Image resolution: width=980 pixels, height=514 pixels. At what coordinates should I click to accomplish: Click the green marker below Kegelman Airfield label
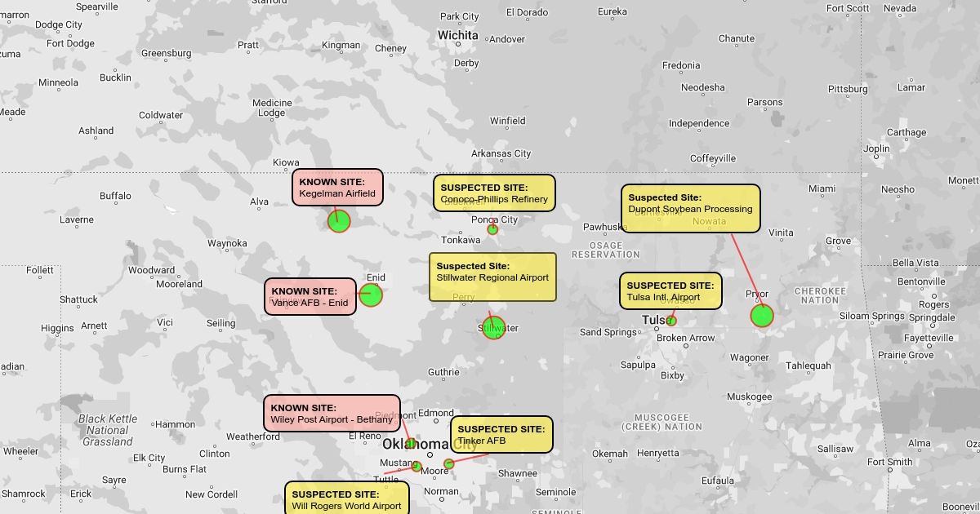[339, 221]
